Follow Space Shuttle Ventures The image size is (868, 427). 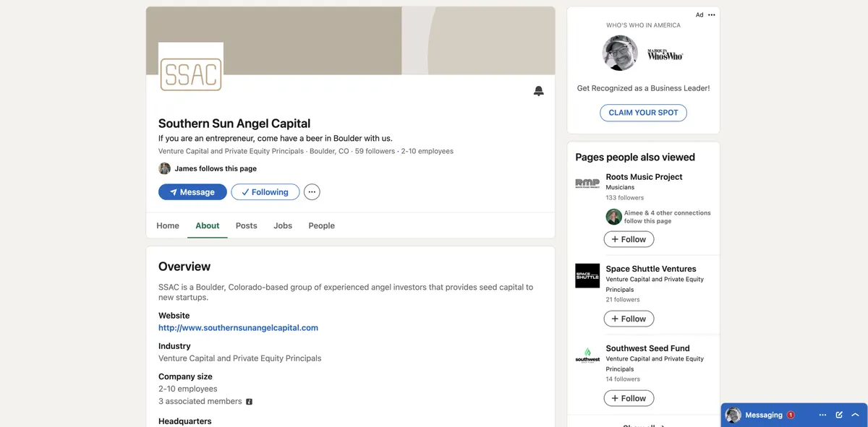(629, 319)
